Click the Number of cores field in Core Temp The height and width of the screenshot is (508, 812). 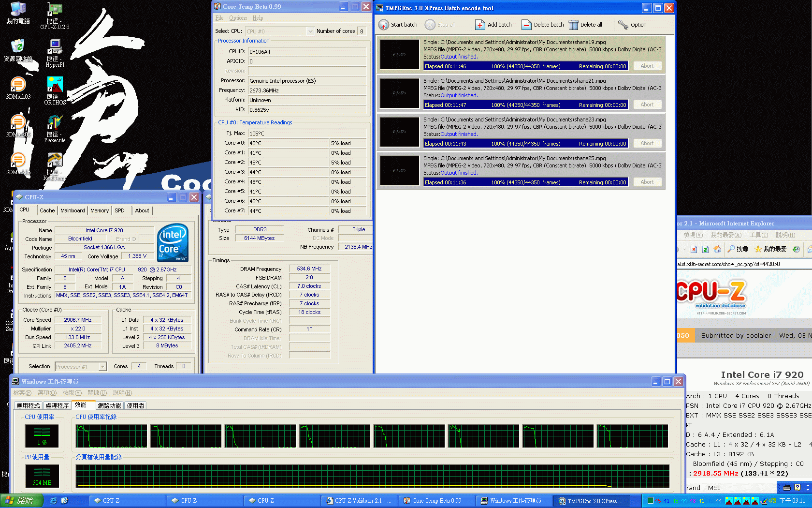coord(362,31)
